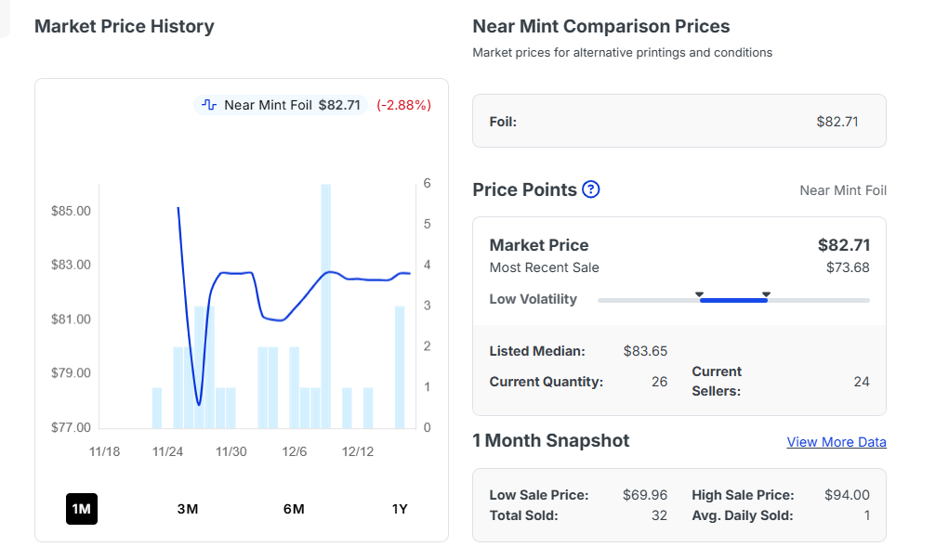The image size is (949, 560).
Task: Click the right triangle marker on volatility bar
Action: (x=766, y=294)
